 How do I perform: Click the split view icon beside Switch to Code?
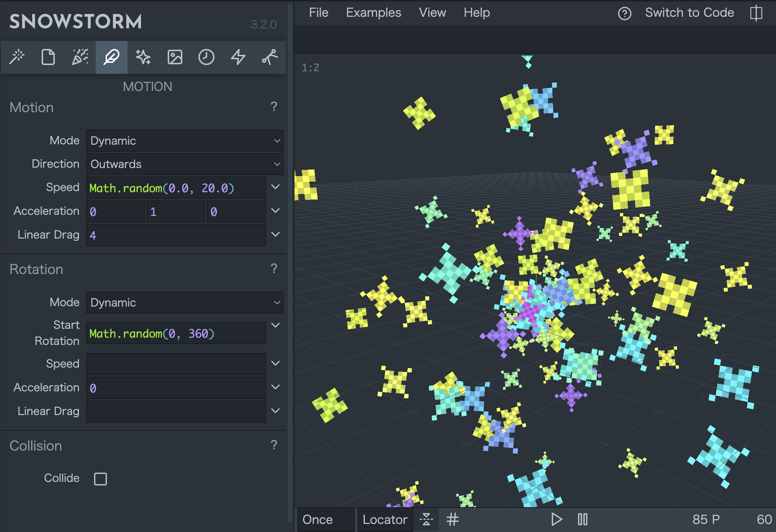756,14
